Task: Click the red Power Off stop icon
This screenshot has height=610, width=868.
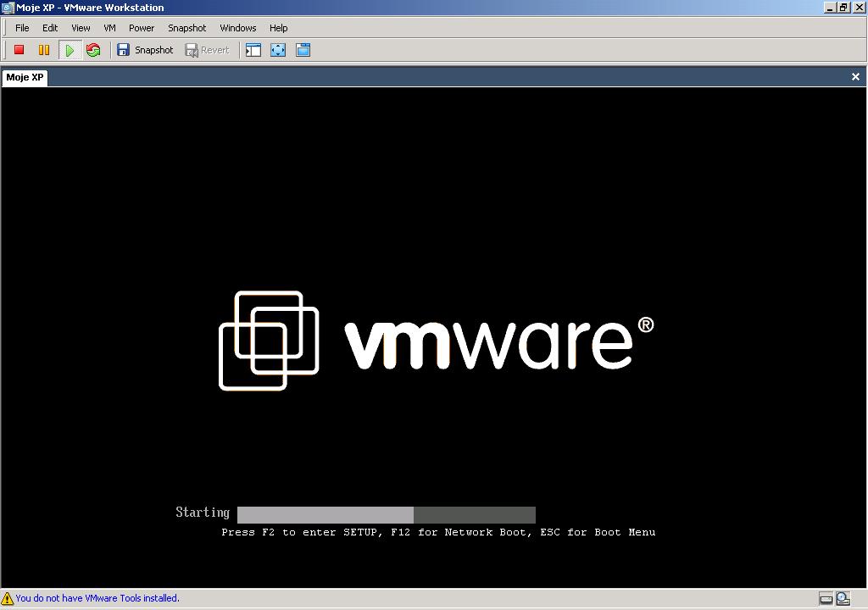Action: (19, 50)
